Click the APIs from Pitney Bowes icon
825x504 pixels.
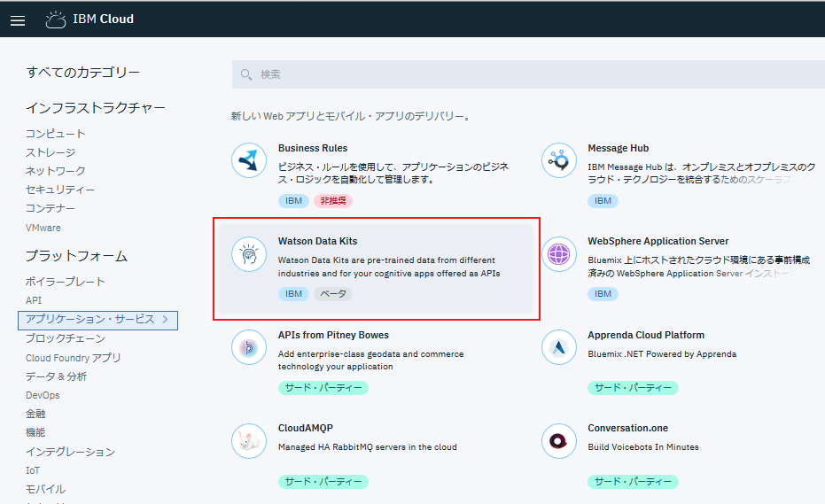(249, 347)
